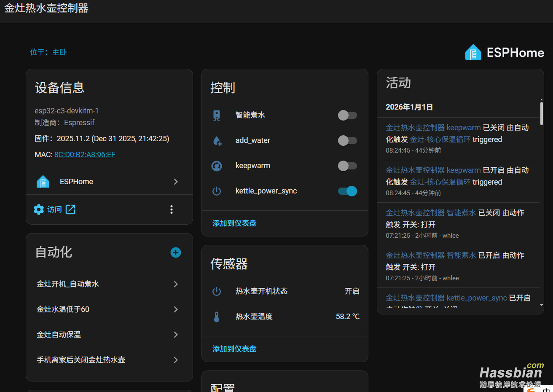Click the power icon beside kettle_power_sync
Image resolution: width=553 pixels, height=392 pixels.
pos(217,191)
